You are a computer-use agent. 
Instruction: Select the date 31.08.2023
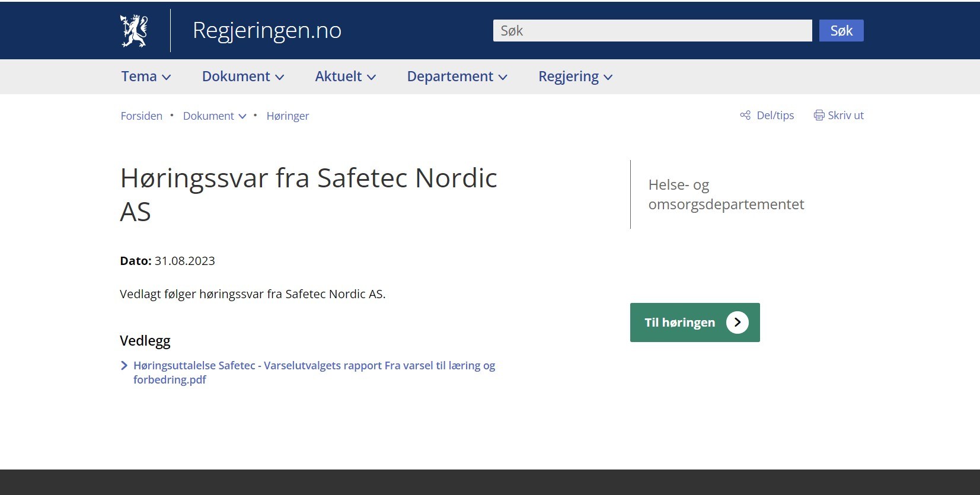[185, 261]
